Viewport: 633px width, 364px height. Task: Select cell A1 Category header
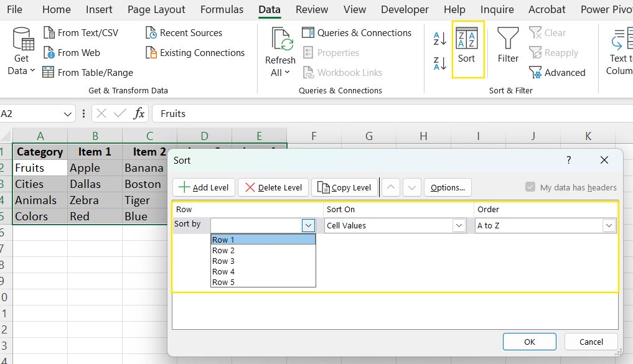[40, 152]
